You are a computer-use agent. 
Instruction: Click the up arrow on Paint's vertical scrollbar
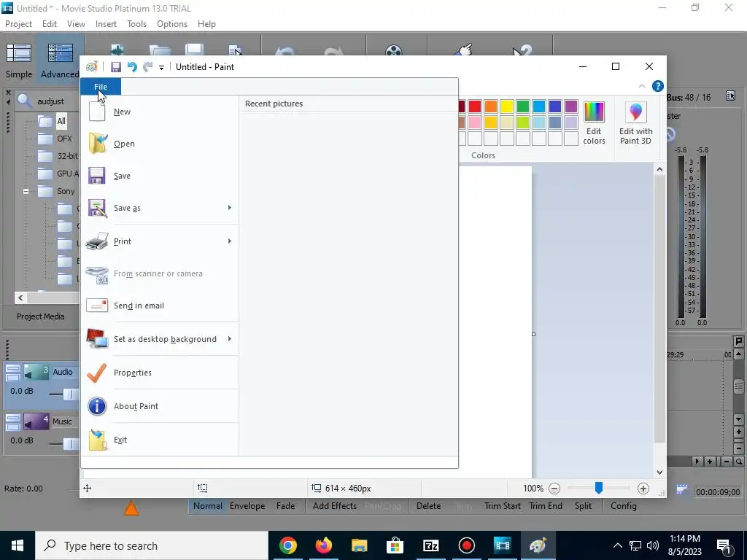tap(659, 169)
